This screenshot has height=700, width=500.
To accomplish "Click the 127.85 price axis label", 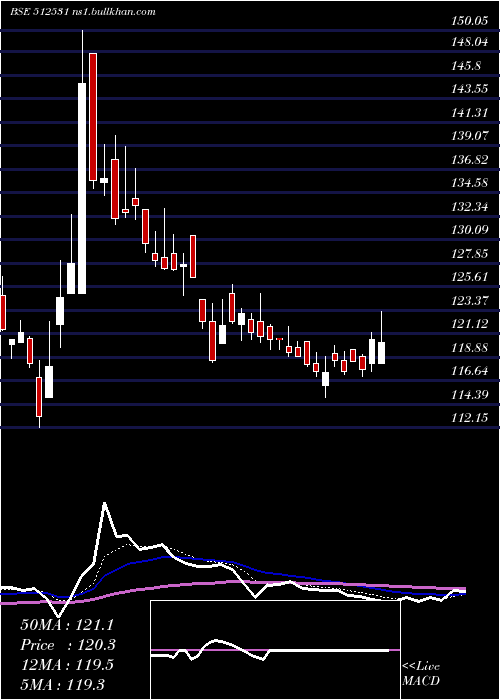I will point(469,254).
